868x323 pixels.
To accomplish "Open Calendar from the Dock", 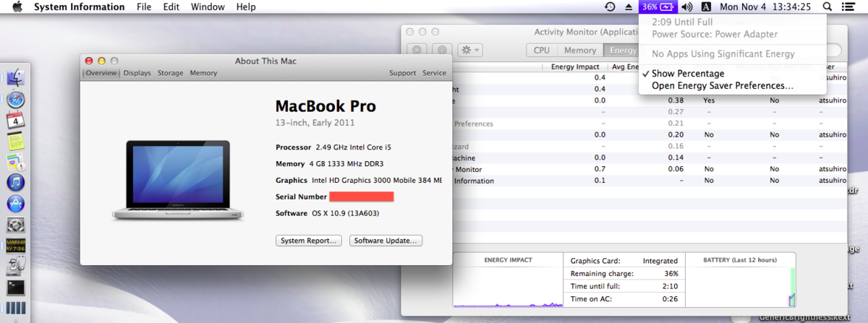I will (16, 121).
